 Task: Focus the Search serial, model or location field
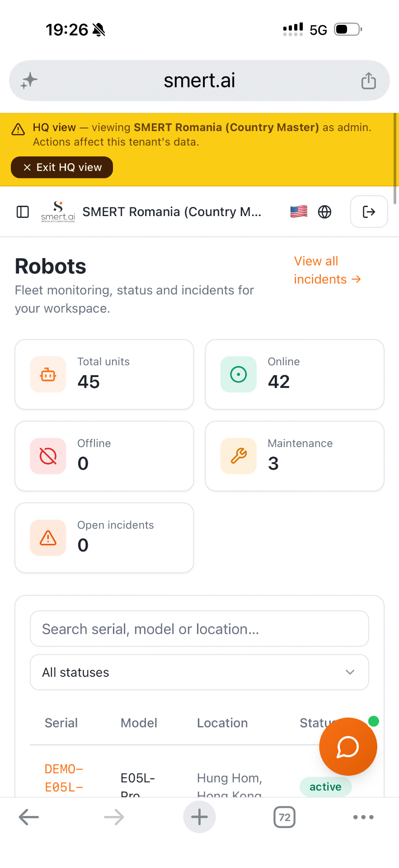[x=199, y=629]
